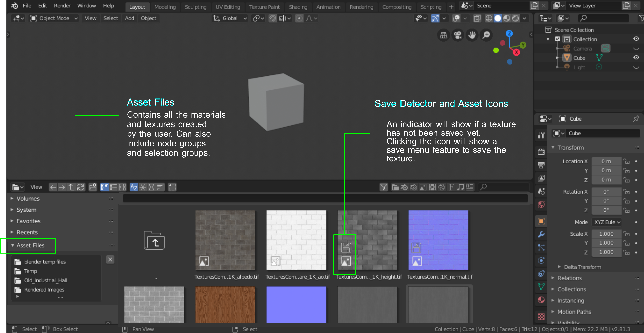Click Location X value field
Viewport: 644px width, 333px height.
[606, 161]
